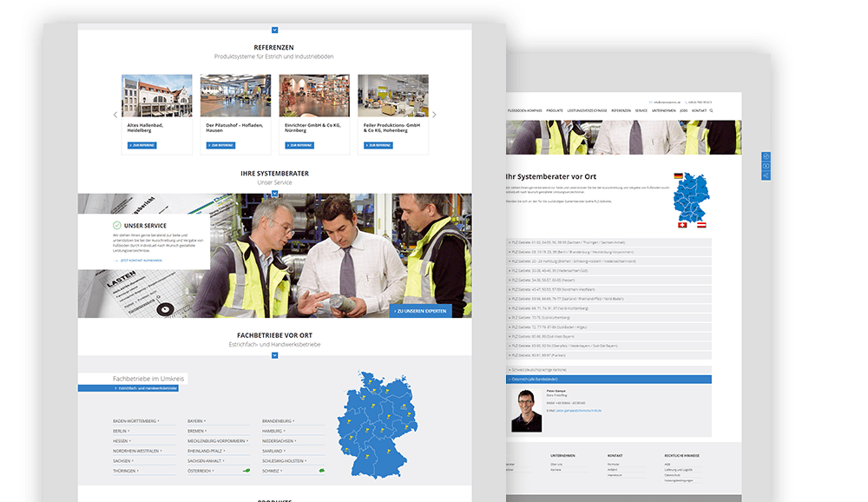Expand PLZ-Gebiete Hamburg / Bremen accordion row

pyautogui.click(x=609, y=261)
